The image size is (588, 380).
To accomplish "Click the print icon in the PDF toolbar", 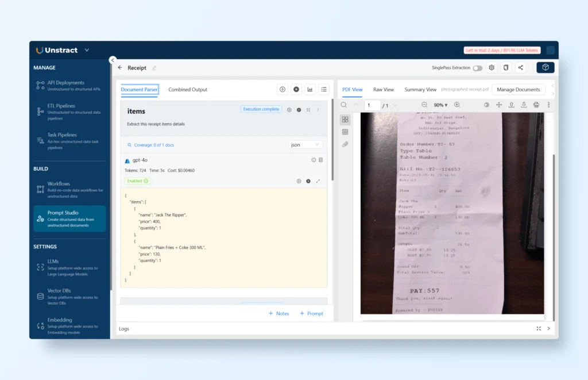I will (536, 105).
